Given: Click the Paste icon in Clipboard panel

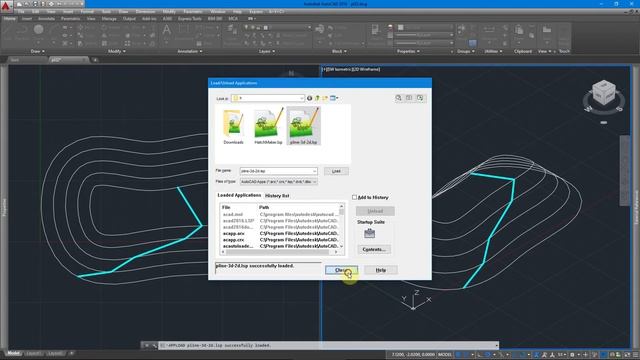Looking at the screenshot, I should click(x=519, y=30).
